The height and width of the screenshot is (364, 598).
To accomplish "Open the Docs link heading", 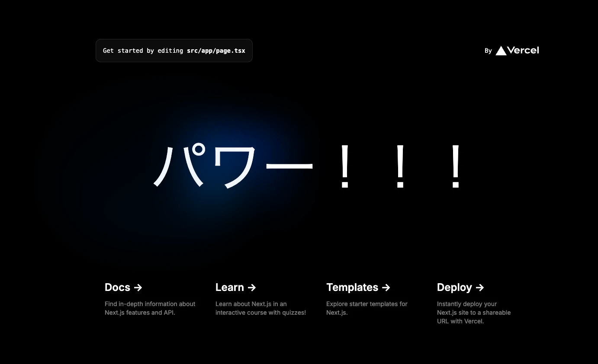I will point(123,287).
